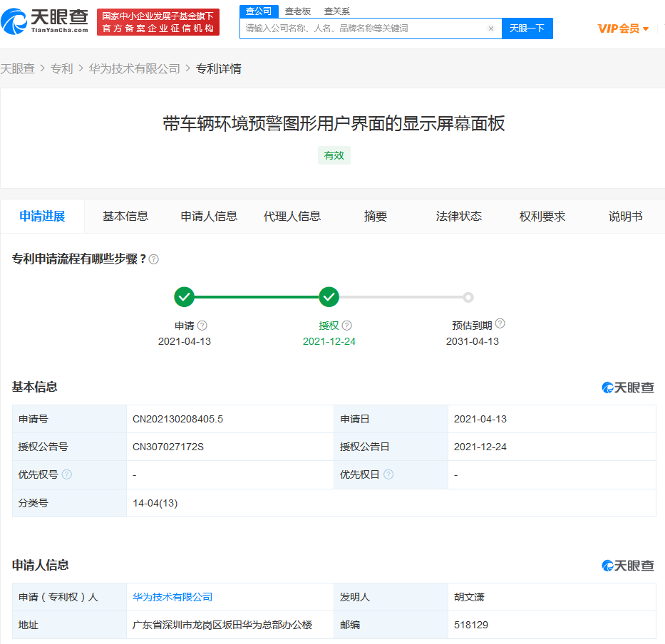Viewport: 665px width, 644px height.
Task: Go to the 说明书 tab
Action: pos(625,217)
